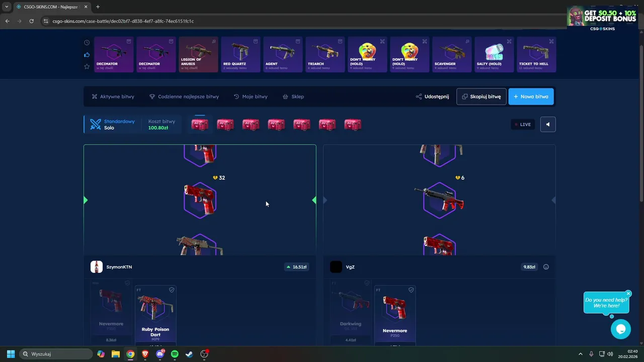This screenshot has height=362, width=644.
Task: Open the Sklep tab
Action: click(x=293, y=97)
